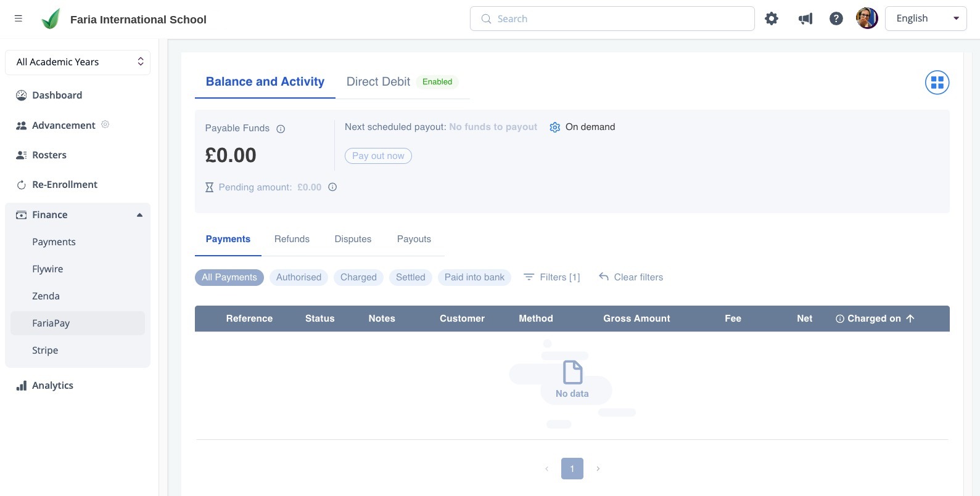
Task: Click the Rosters people icon
Action: click(22, 155)
